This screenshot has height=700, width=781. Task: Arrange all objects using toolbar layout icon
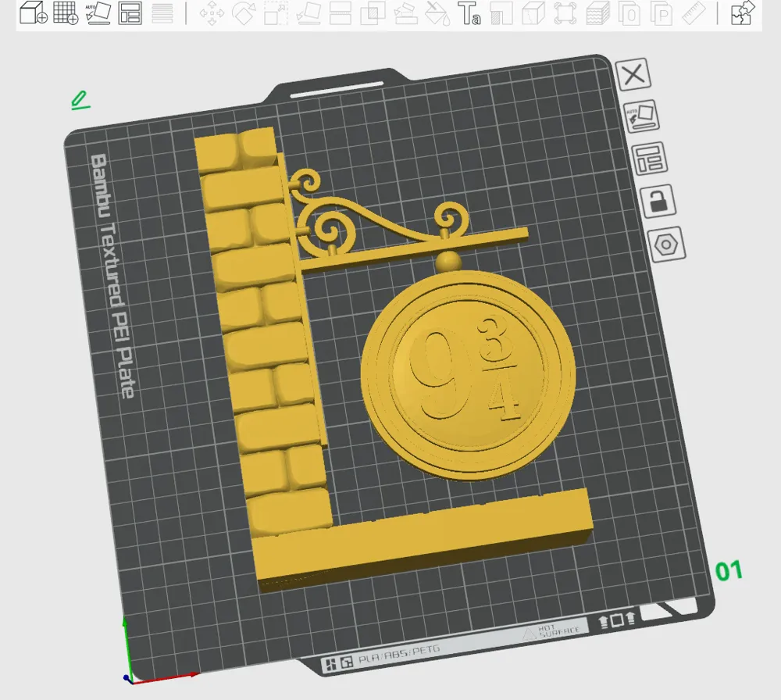click(130, 13)
